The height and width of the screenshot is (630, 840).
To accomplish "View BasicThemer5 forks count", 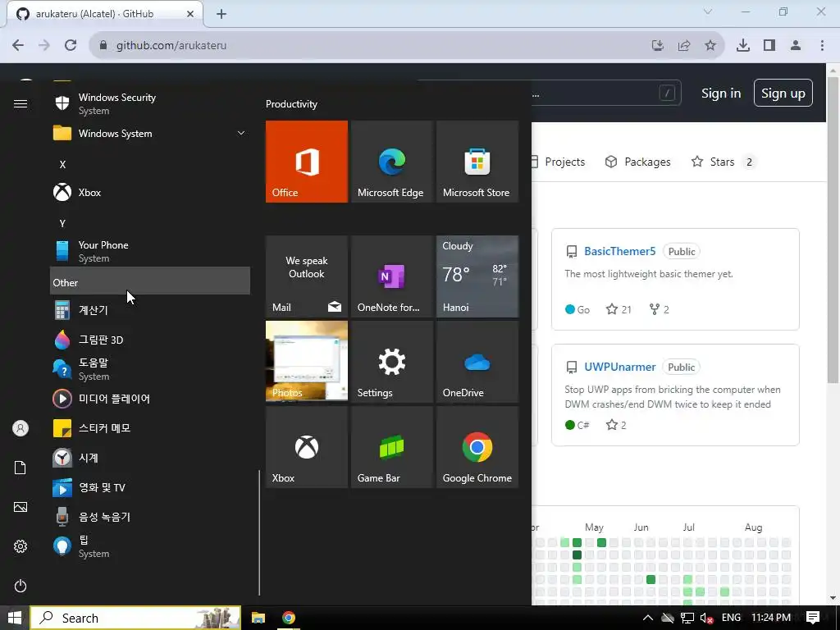I will click(x=660, y=309).
